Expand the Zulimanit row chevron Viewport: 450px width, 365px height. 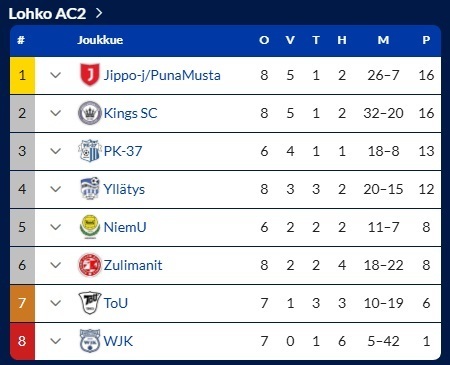(55, 265)
